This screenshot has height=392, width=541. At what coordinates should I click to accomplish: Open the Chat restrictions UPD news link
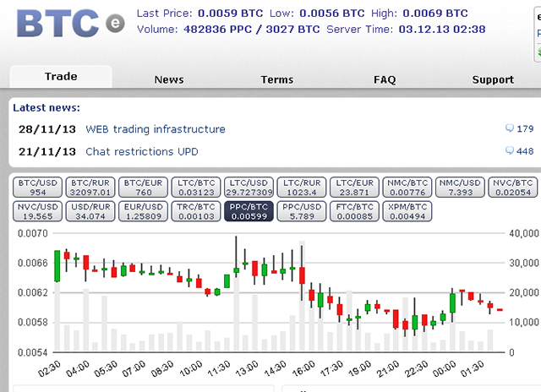(x=142, y=151)
